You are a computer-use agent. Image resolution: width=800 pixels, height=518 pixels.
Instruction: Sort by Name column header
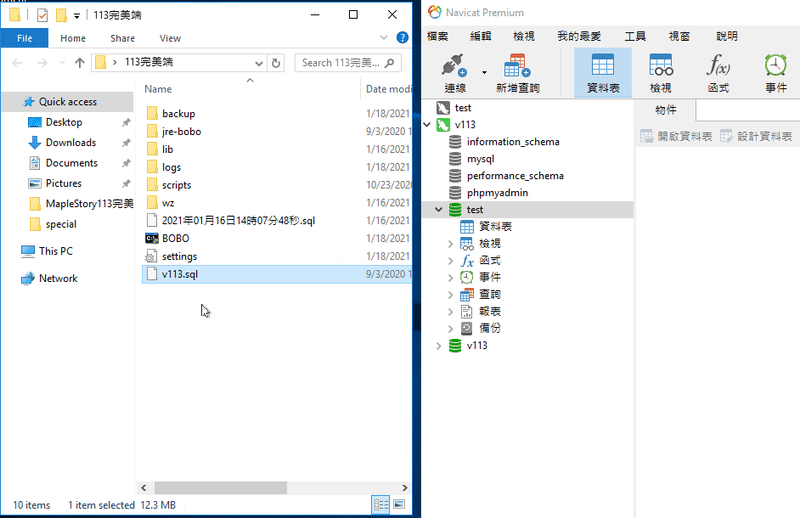click(158, 89)
